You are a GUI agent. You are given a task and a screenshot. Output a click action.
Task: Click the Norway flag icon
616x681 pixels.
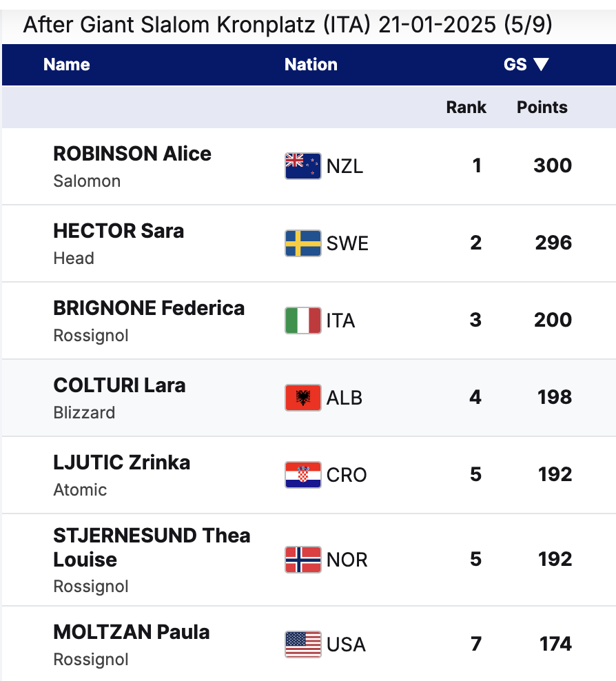302,559
